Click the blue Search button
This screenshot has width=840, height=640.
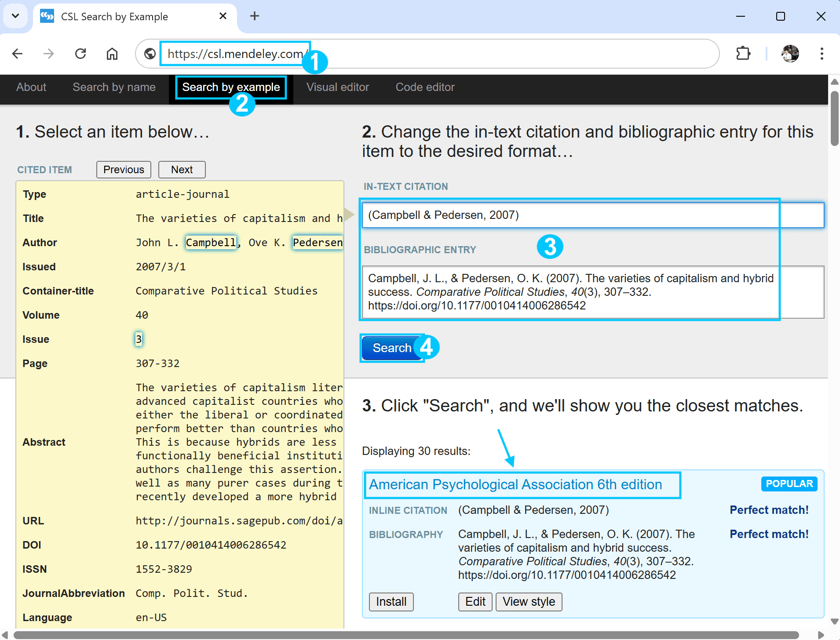pos(391,348)
